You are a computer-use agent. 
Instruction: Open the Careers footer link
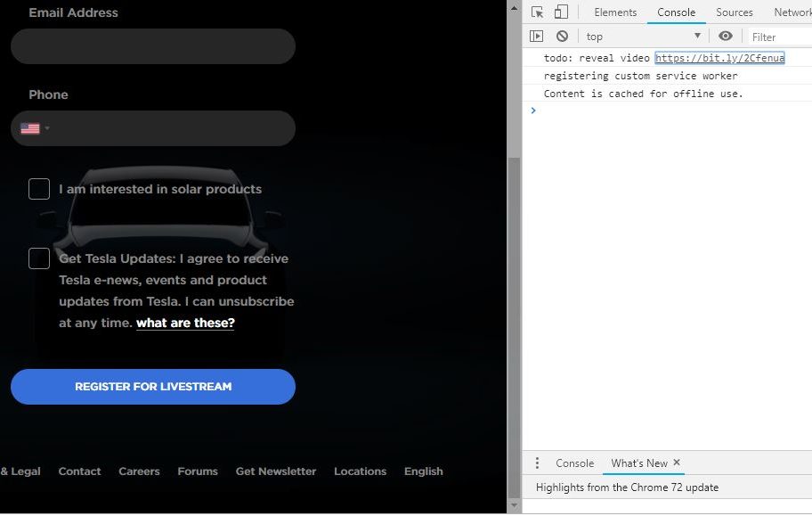139,471
